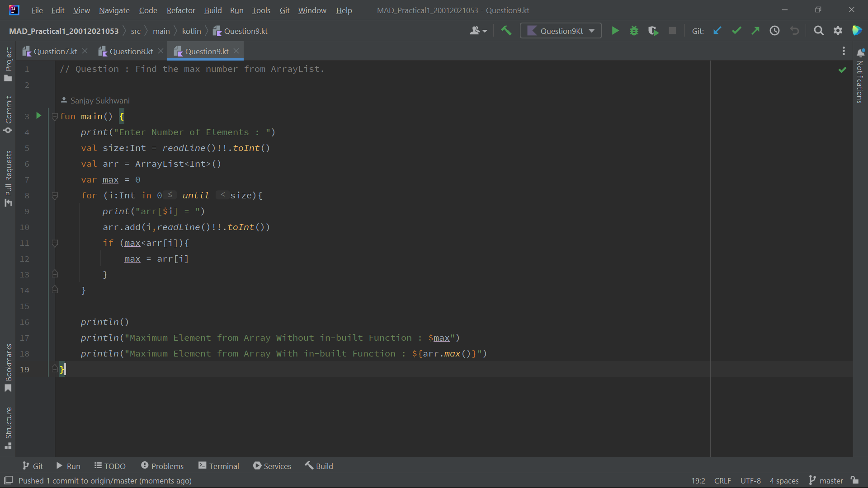Viewport: 868px width, 488px height.
Task: Click fold end marker on line 13
Action: pos(55,274)
